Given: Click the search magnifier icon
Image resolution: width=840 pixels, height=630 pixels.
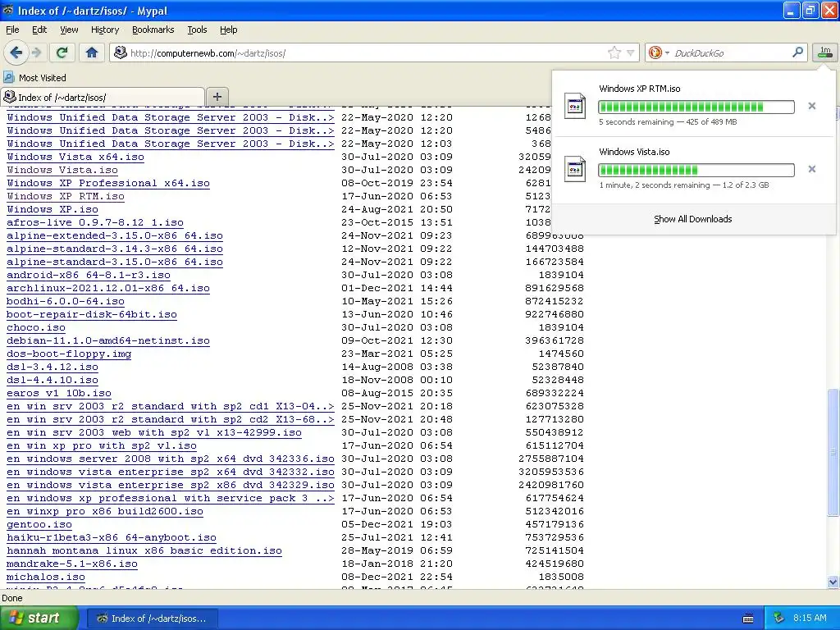Looking at the screenshot, I should (x=797, y=52).
